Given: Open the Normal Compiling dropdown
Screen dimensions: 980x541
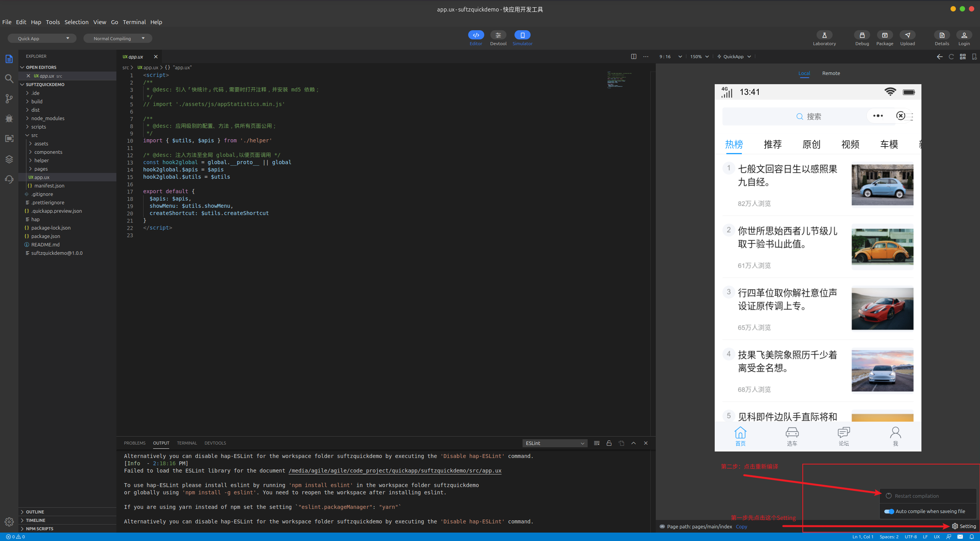Looking at the screenshot, I should pos(118,38).
